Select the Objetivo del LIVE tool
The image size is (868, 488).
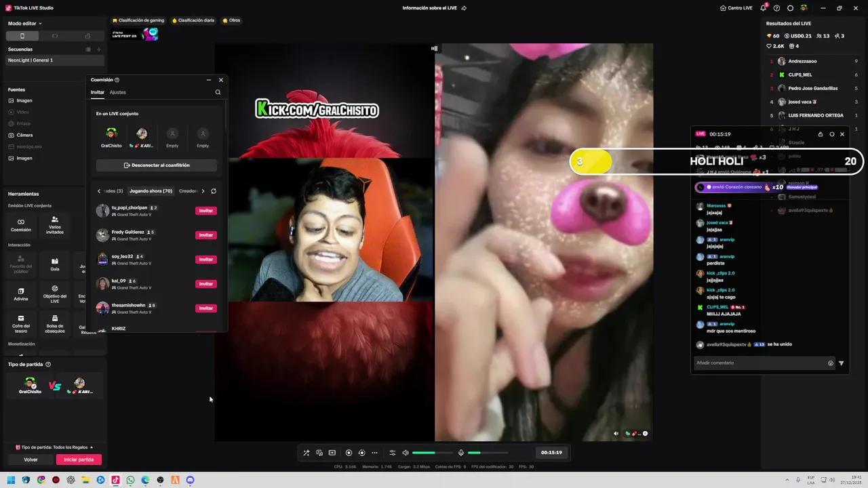click(x=54, y=295)
